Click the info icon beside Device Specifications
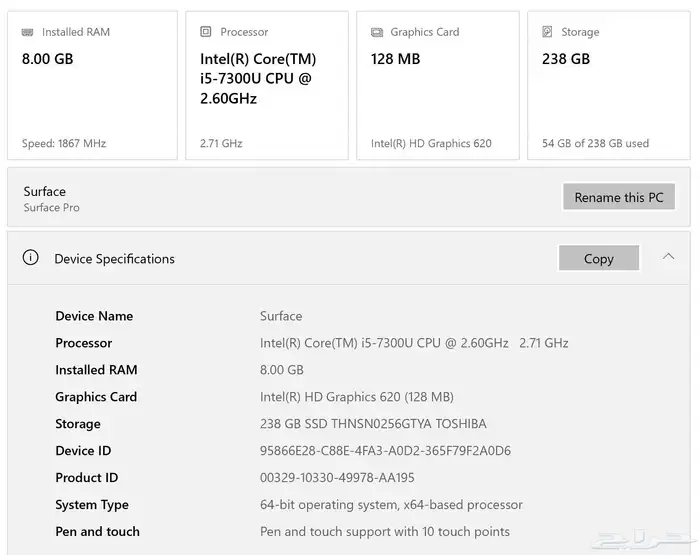 31,258
